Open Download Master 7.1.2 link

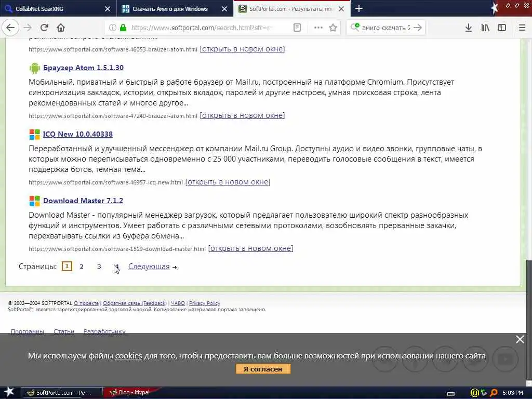83,201
